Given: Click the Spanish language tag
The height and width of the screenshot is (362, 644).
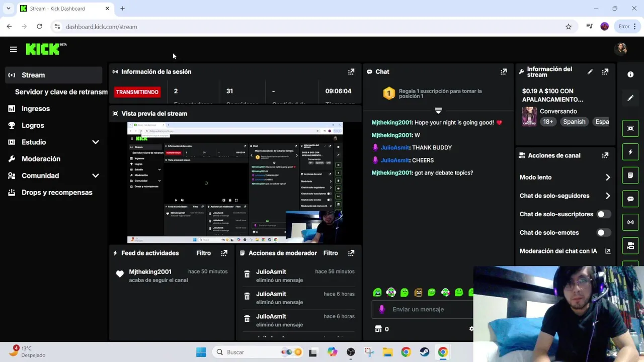Looking at the screenshot, I should (x=574, y=122).
